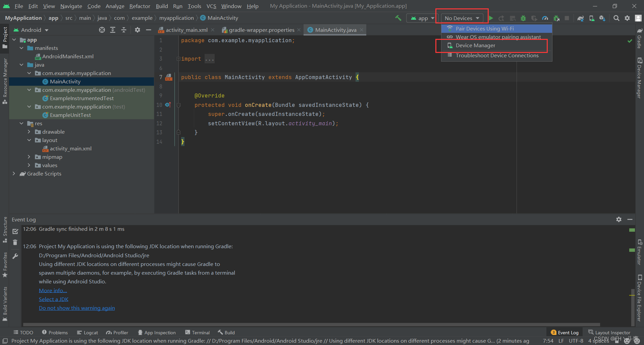Open Event Log settings gear

click(x=619, y=219)
